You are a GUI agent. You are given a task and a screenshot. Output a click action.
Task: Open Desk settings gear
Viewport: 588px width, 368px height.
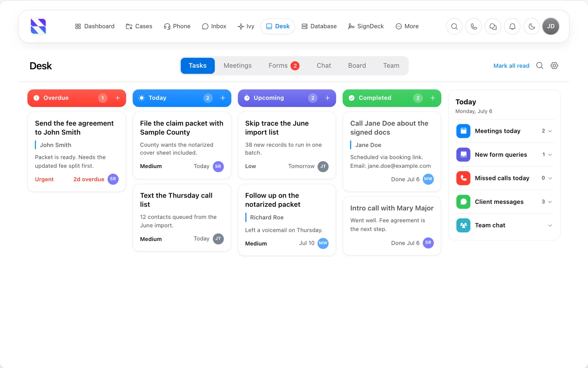(x=554, y=66)
